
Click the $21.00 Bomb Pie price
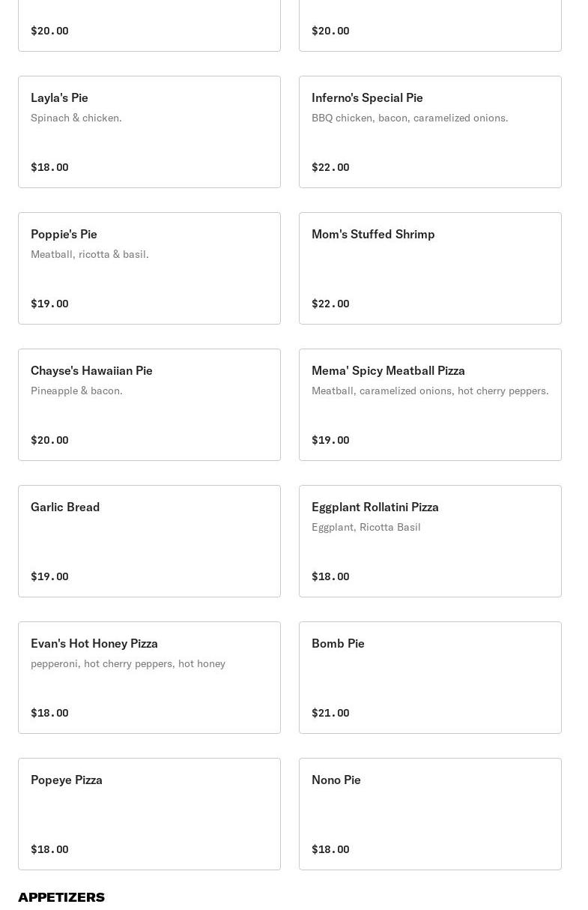[x=330, y=713]
